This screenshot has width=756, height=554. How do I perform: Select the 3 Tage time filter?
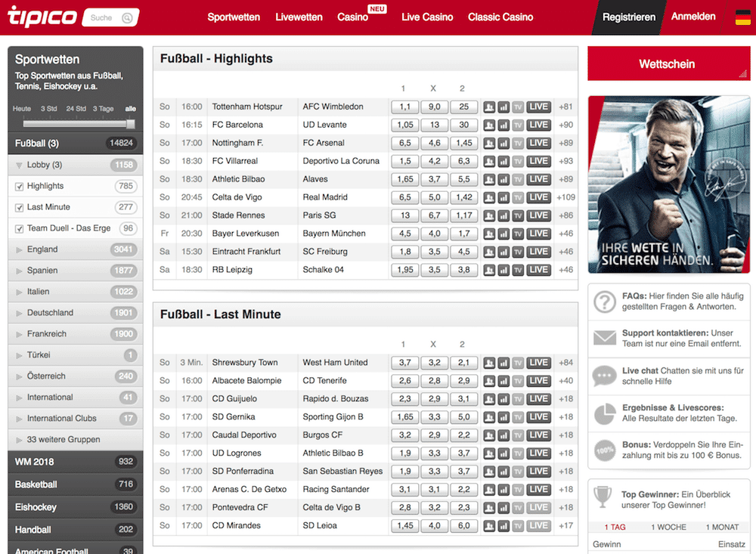(x=103, y=109)
